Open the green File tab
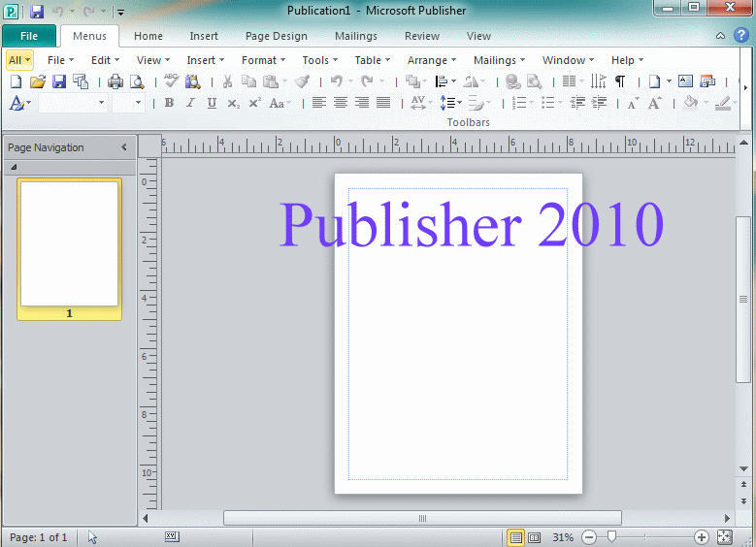The height and width of the screenshot is (547, 756). (x=29, y=36)
